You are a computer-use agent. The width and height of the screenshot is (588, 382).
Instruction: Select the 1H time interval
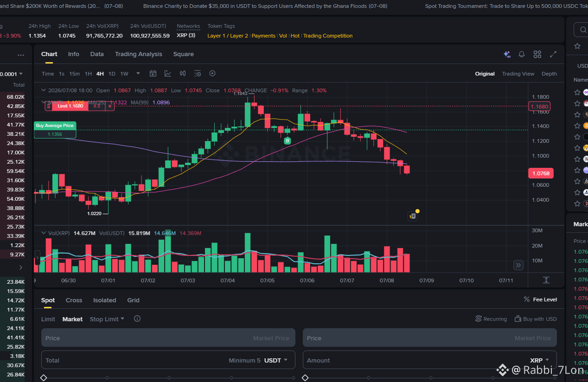88,74
